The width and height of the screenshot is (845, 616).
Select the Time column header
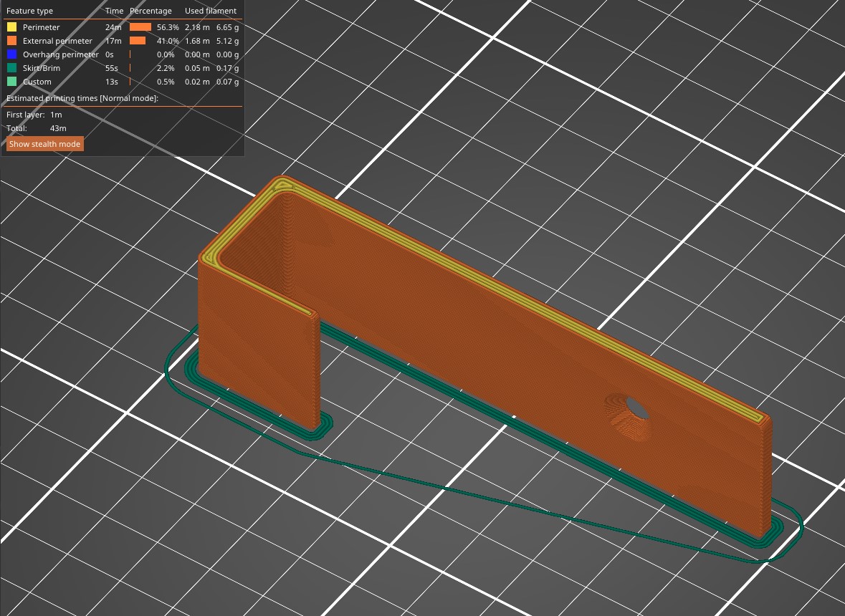click(114, 11)
